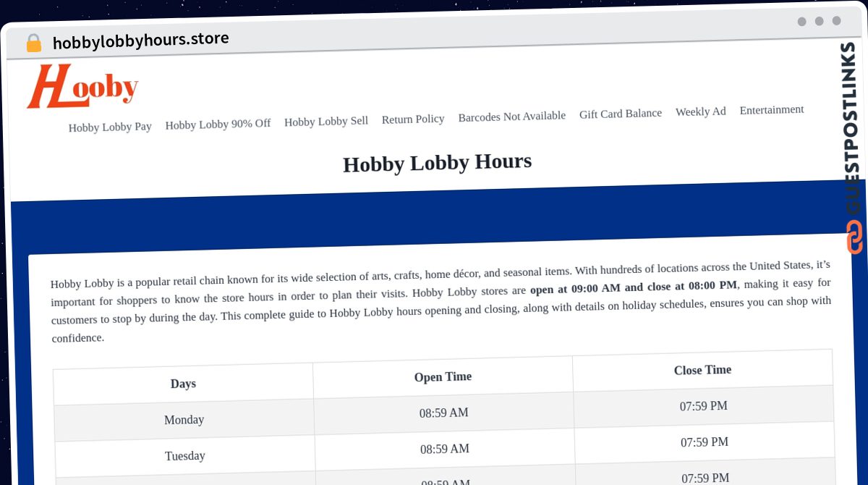Open Hobby Lobby Pay menu link
868x485 pixels.
(x=110, y=127)
